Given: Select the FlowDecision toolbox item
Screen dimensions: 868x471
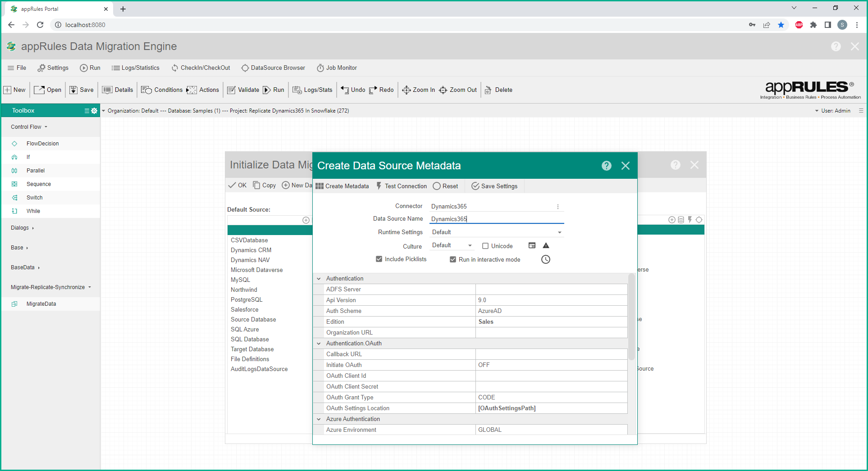Looking at the screenshot, I should 50,144.
